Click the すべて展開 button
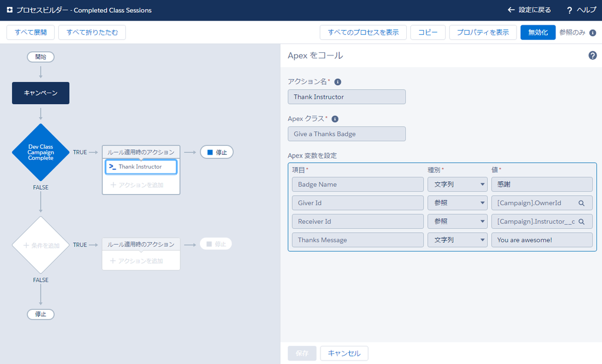 31,32
